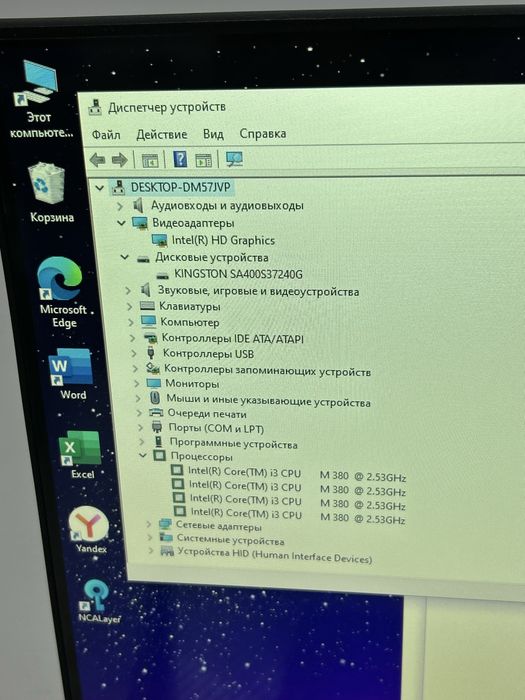525x700 pixels.
Task: Collapse the Видеоадаптеры category
Action: 121,223
